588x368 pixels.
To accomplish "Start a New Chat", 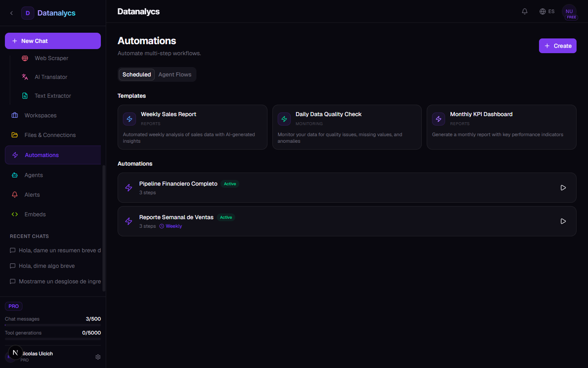I will (x=53, y=41).
